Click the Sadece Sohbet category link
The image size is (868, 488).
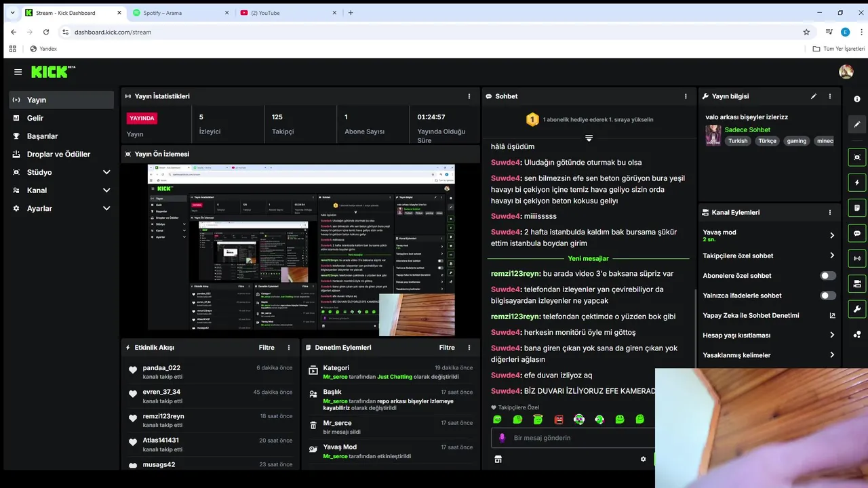(747, 129)
